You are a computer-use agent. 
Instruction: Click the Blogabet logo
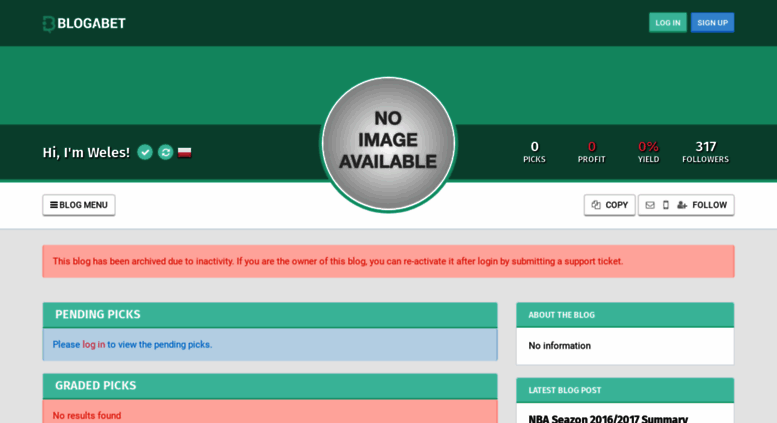[84, 23]
